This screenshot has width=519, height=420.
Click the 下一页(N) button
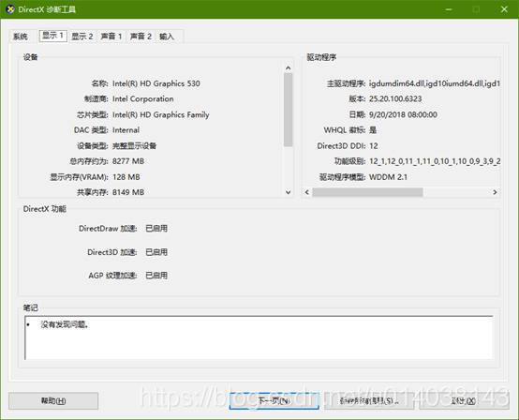pos(274,401)
